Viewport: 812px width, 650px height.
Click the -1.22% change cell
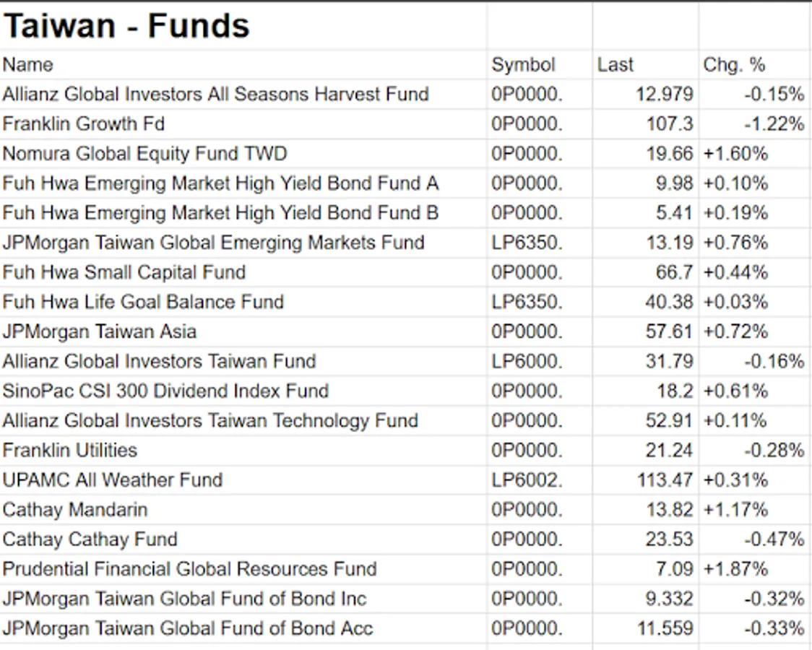pos(774,124)
